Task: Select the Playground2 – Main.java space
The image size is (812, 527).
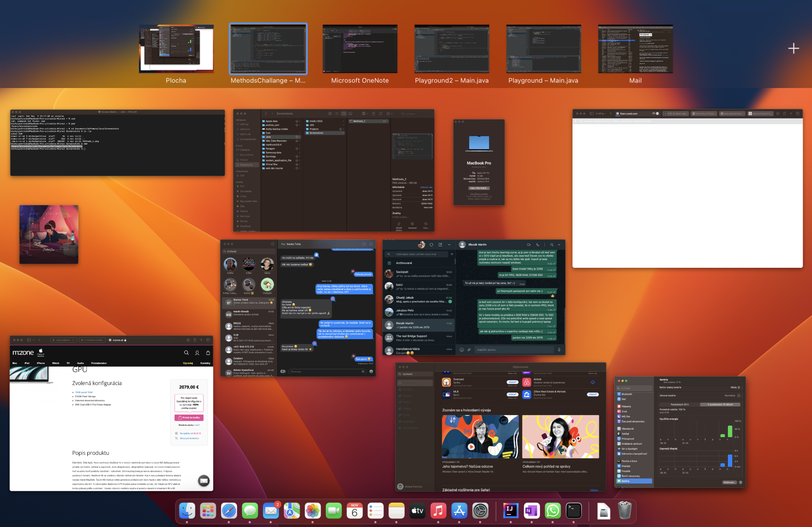Action: click(451, 49)
